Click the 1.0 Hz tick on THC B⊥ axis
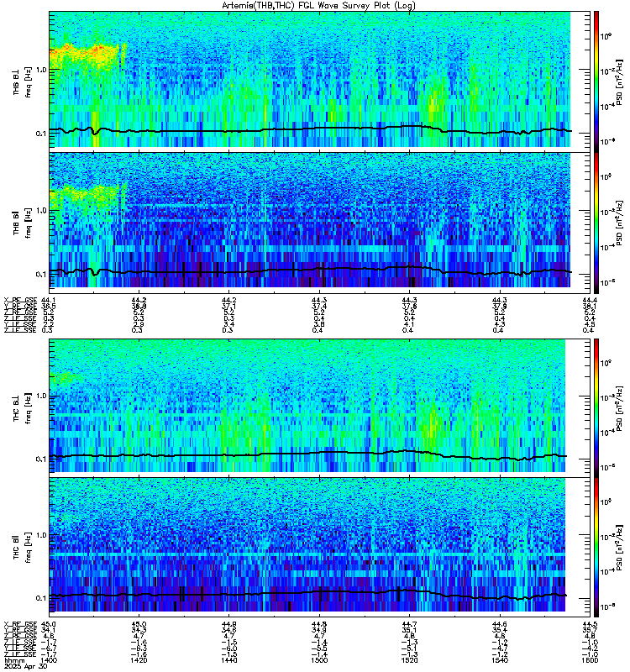Screen dimensions: 630x672 pyautogui.click(x=41, y=396)
